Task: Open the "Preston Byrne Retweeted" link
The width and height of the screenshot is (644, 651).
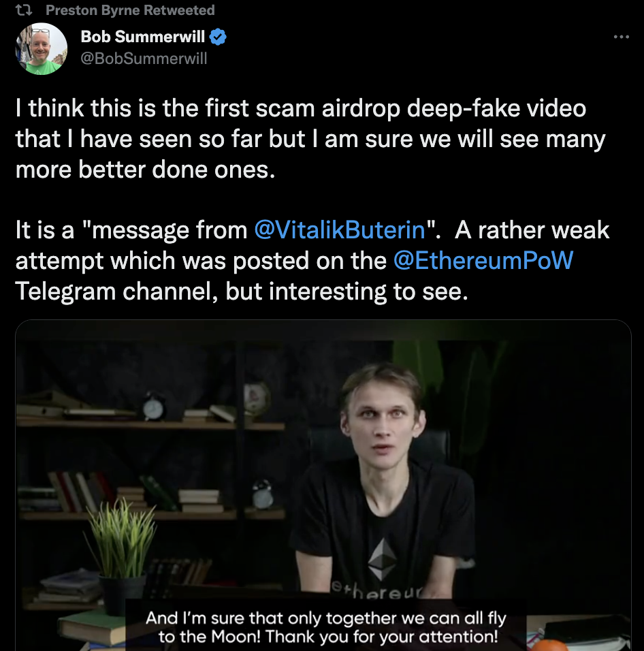Action: pyautogui.click(x=129, y=10)
